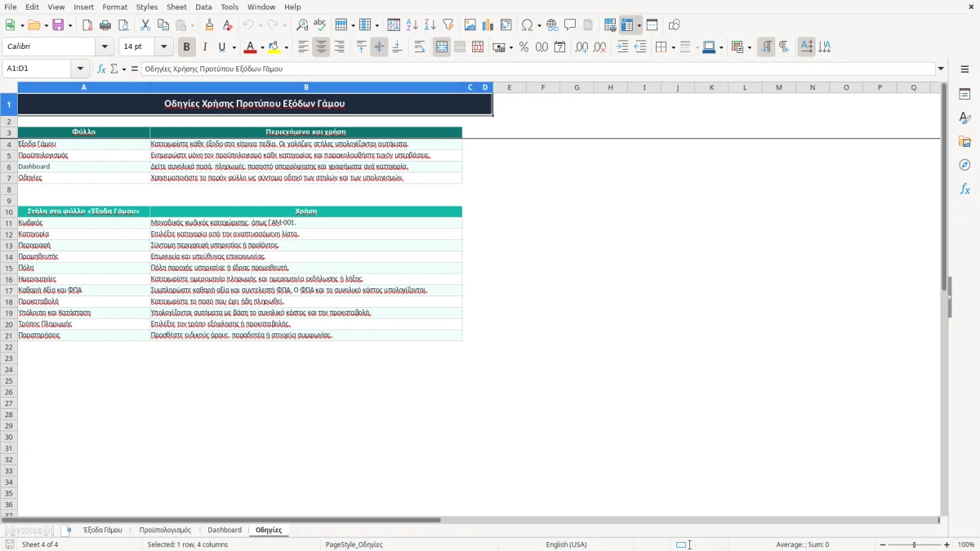The height and width of the screenshot is (551, 980).
Task: Insert an image with the picture icon
Action: click(x=470, y=25)
